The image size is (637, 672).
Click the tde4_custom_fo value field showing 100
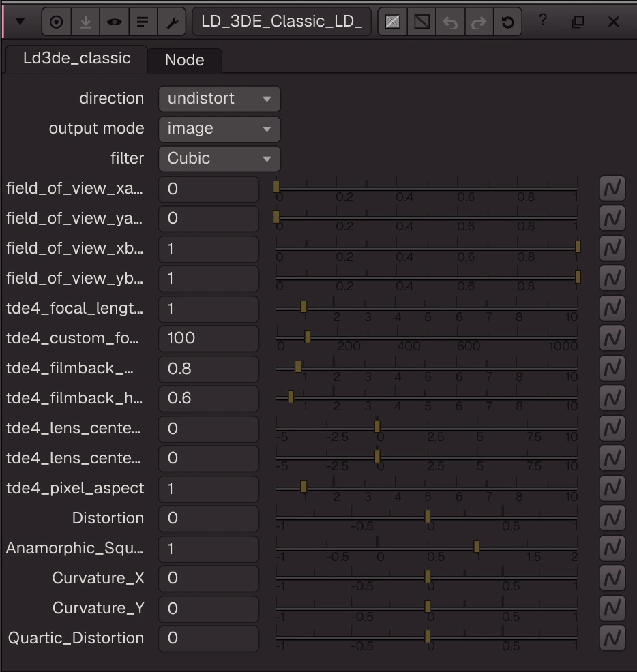(209, 339)
